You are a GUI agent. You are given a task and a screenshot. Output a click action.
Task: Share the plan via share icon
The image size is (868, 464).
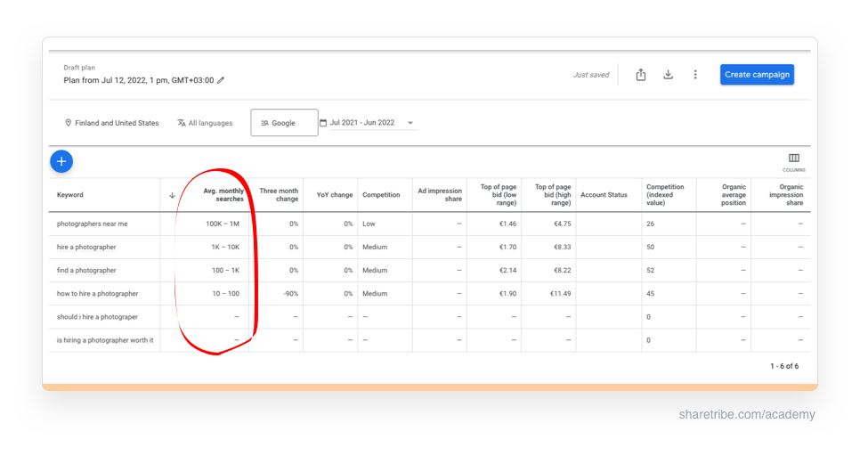640,75
